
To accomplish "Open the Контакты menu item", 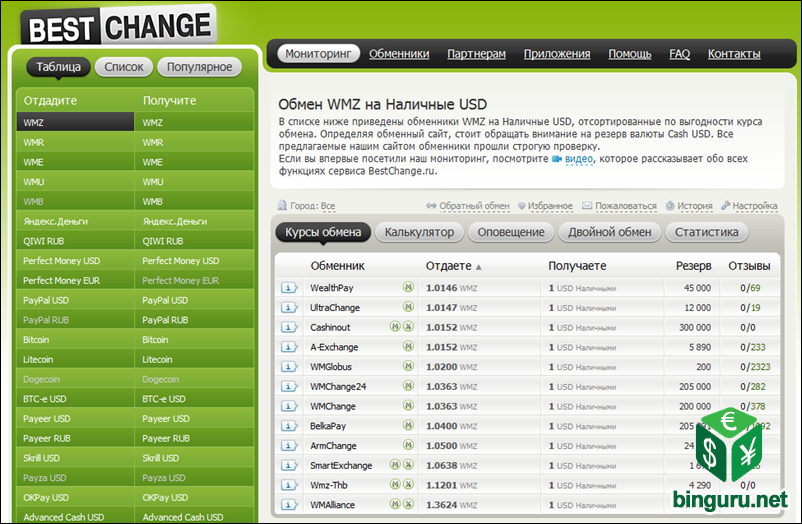I will (734, 54).
